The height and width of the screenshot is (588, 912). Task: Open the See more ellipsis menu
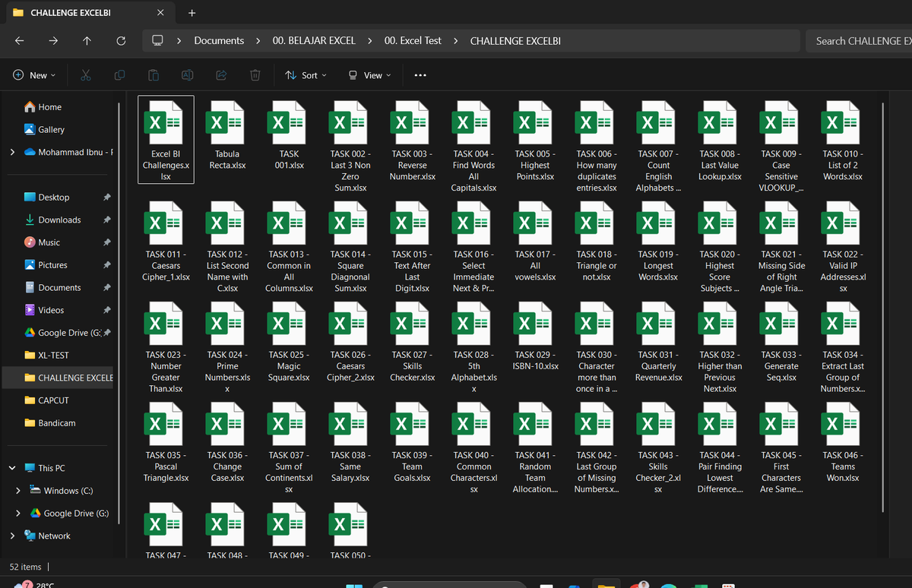tap(420, 75)
